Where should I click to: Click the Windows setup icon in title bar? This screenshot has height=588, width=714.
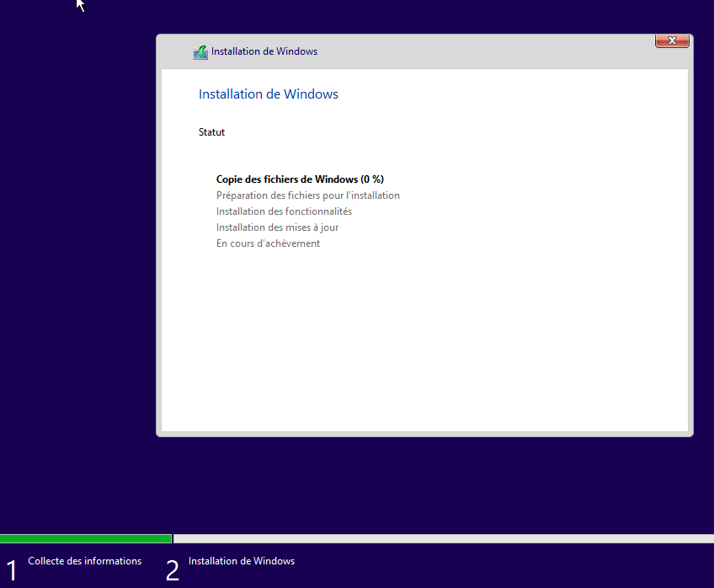pyautogui.click(x=200, y=52)
